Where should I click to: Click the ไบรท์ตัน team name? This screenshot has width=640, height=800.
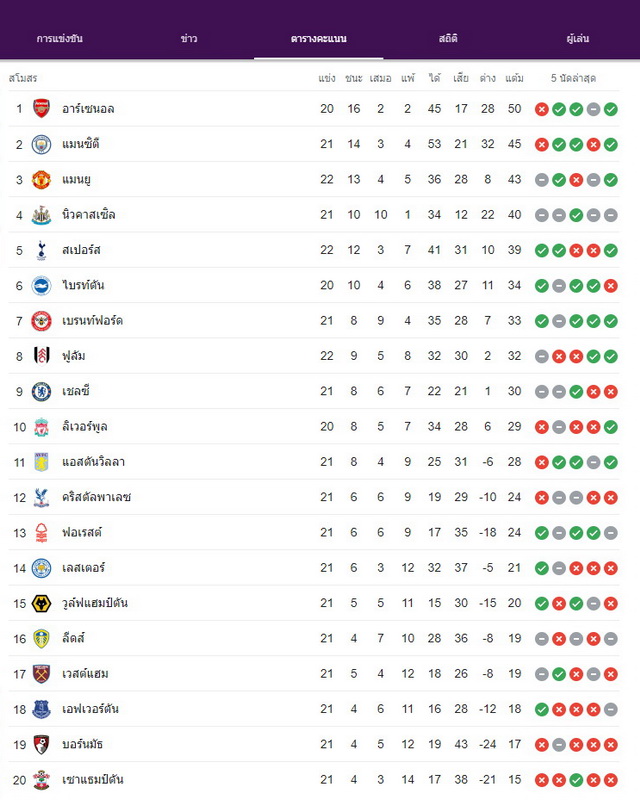pos(83,285)
